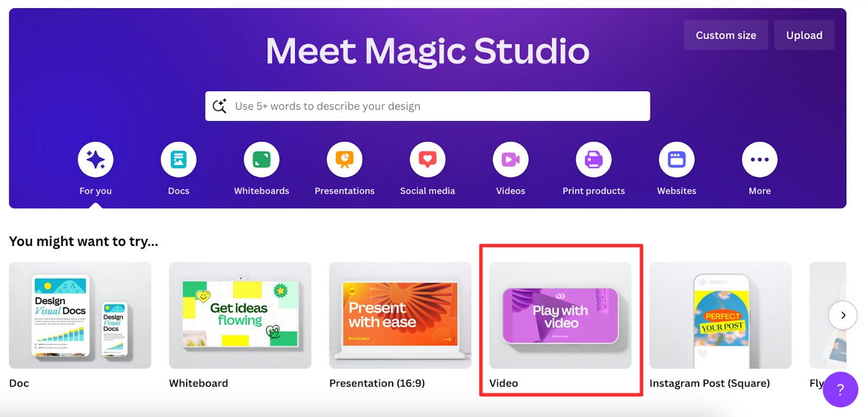Viewport: 868px width, 417px height.
Task: Open the Videos category icon
Action: point(510,160)
